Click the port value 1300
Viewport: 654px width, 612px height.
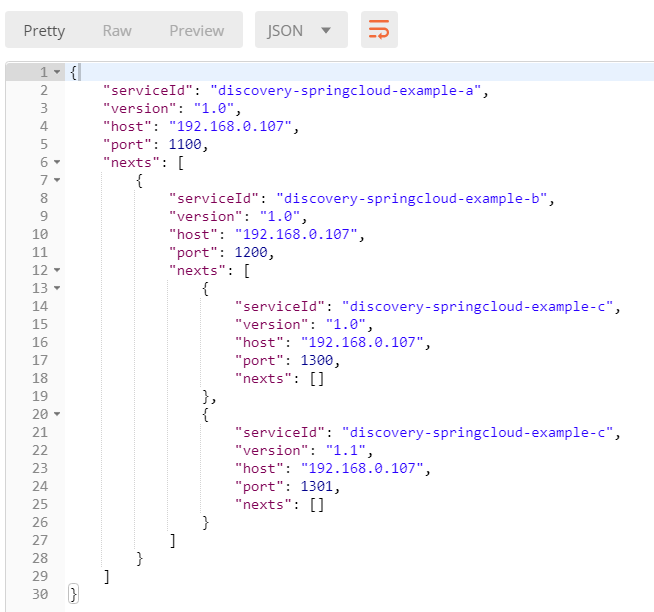point(319,360)
